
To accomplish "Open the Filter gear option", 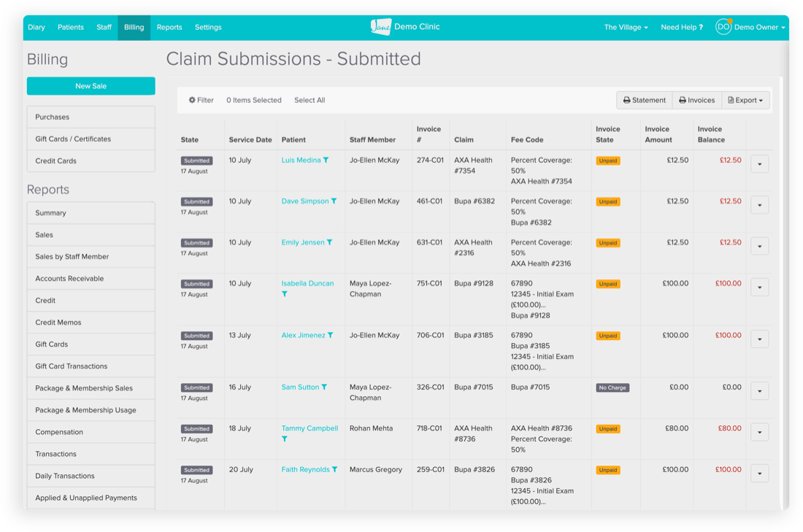I will [201, 101].
